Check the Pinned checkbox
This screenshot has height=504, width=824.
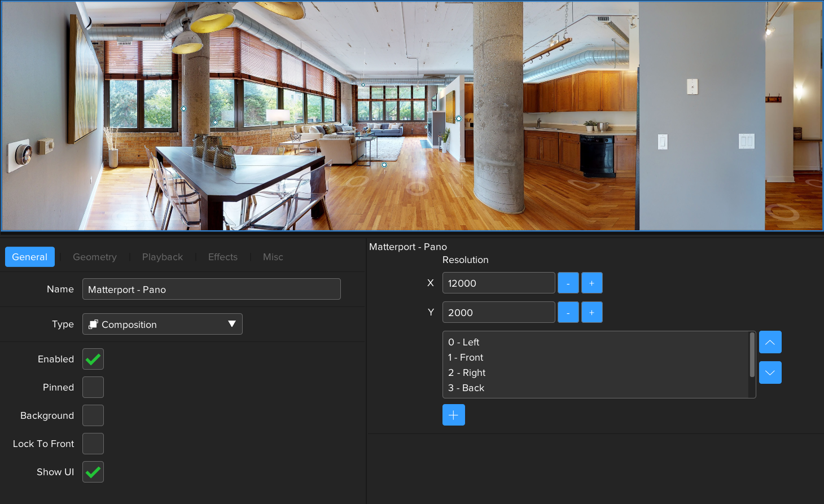coord(93,387)
